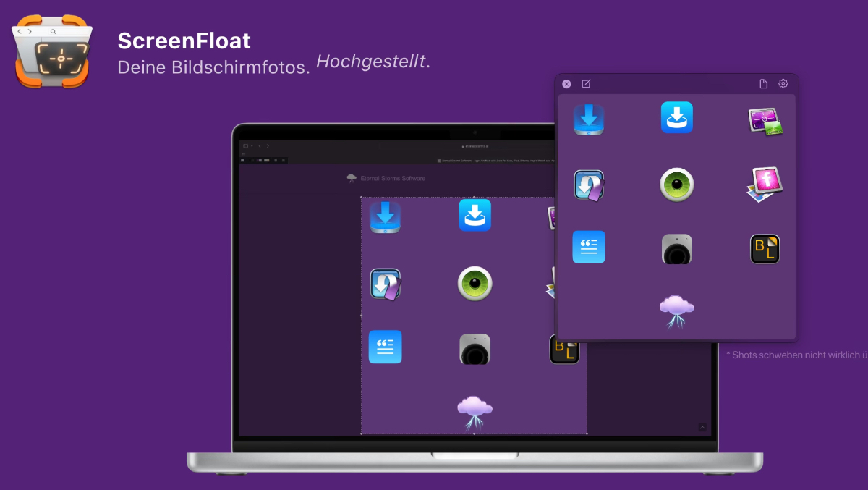Click the gray Apple TV remote icon in floating window
The height and width of the screenshot is (490, 868).
(677, 248)
